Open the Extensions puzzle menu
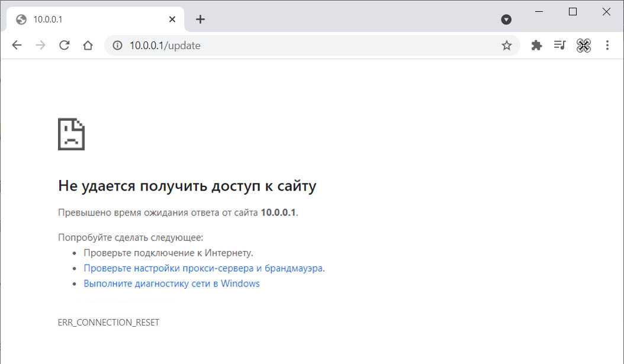 click(x=536, y=46)
